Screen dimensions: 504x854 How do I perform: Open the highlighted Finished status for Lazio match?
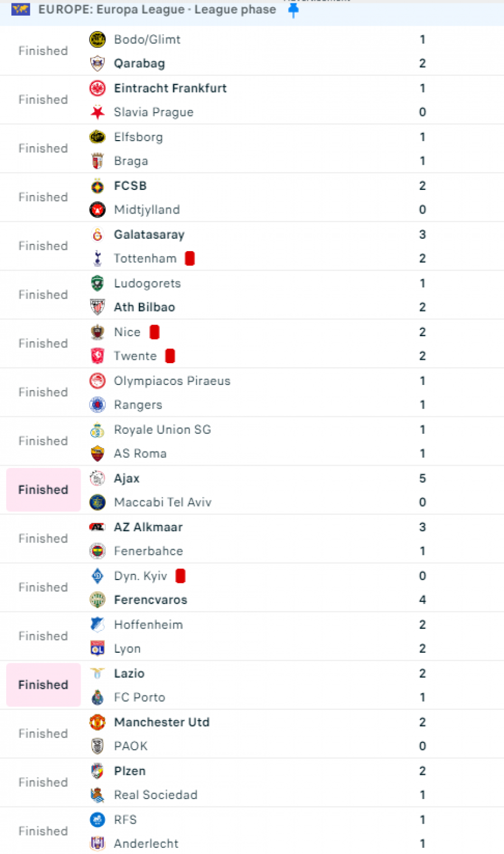point(43,685)
